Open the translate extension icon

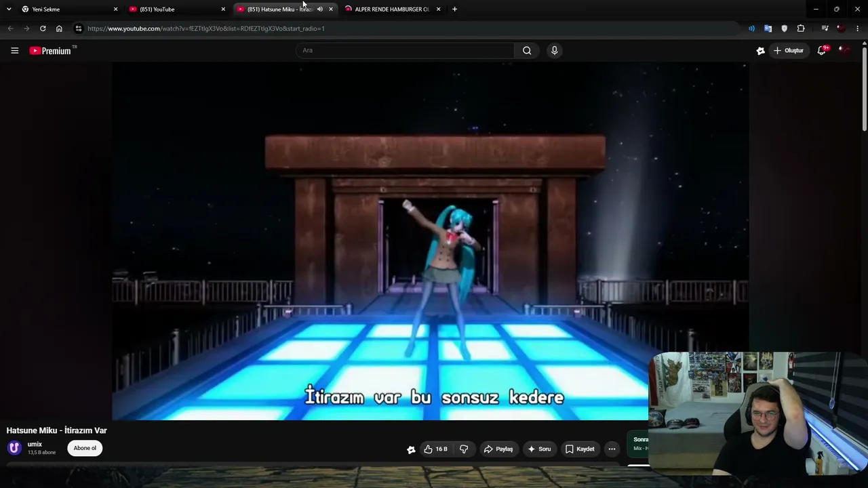click(768, 28)
